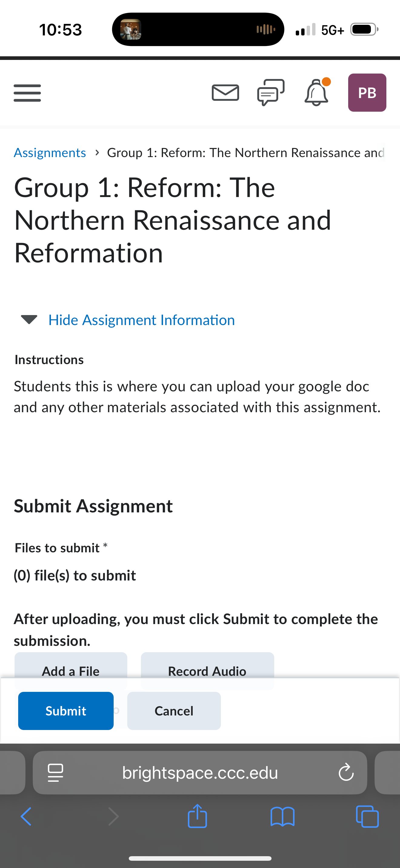Go to the Assignments breadcrumb link
Viewport: 400px width, 868px height.
point(50,153)
